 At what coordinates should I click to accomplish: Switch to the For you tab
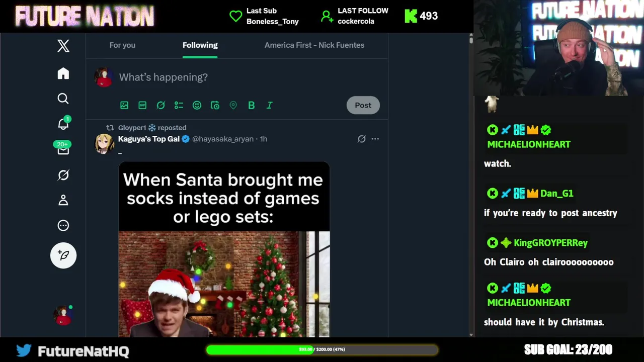(x=122, y=45)
